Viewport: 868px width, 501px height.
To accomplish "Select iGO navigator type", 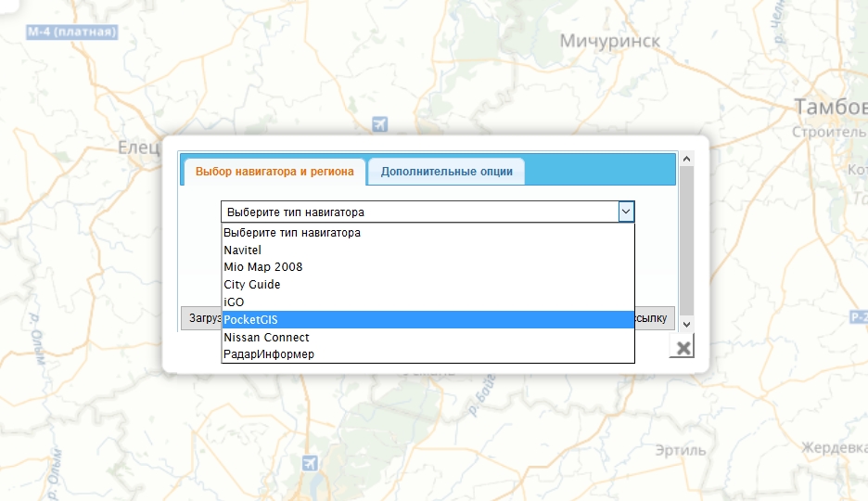I will click(x=234, y=302).
